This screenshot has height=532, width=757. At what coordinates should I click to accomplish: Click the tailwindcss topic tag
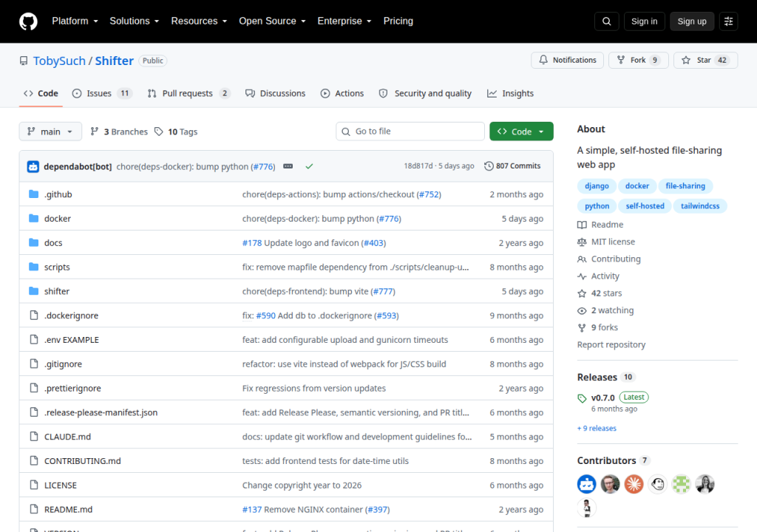click(x=700, y=206)
